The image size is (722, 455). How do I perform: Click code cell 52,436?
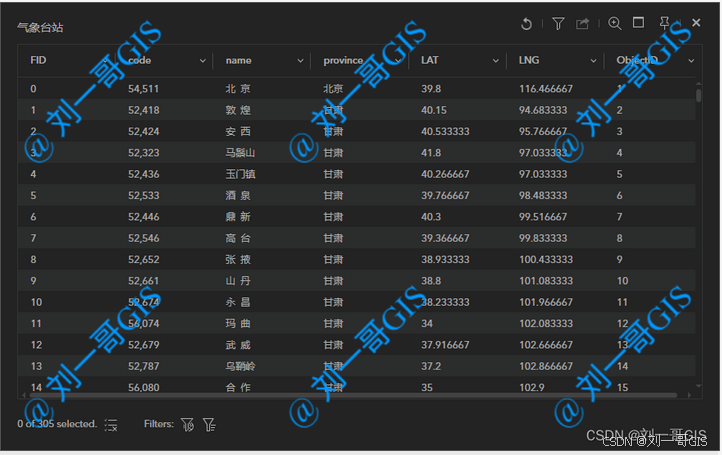coord(143,174)
